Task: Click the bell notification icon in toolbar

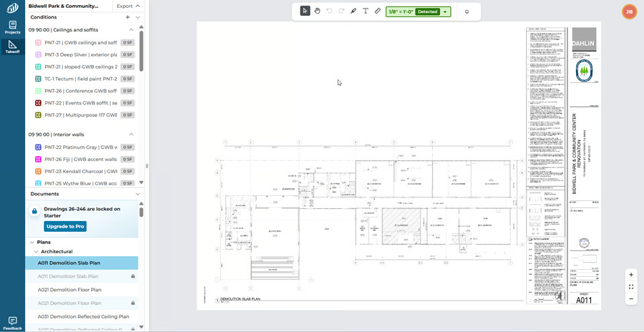Action: (x=467, y=11)
